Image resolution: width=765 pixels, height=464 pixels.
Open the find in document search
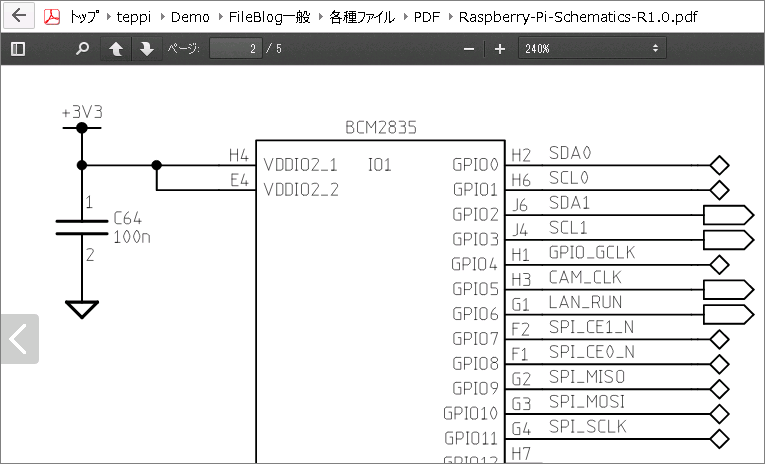[82, 48]
